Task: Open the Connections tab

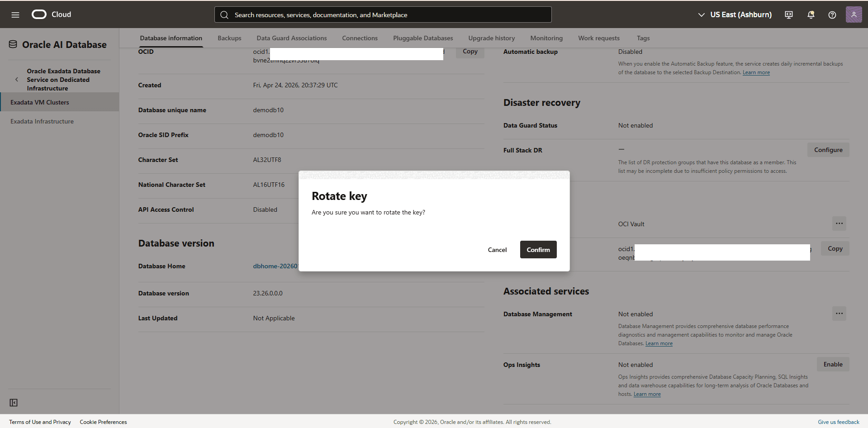Action: pos(360,38)
